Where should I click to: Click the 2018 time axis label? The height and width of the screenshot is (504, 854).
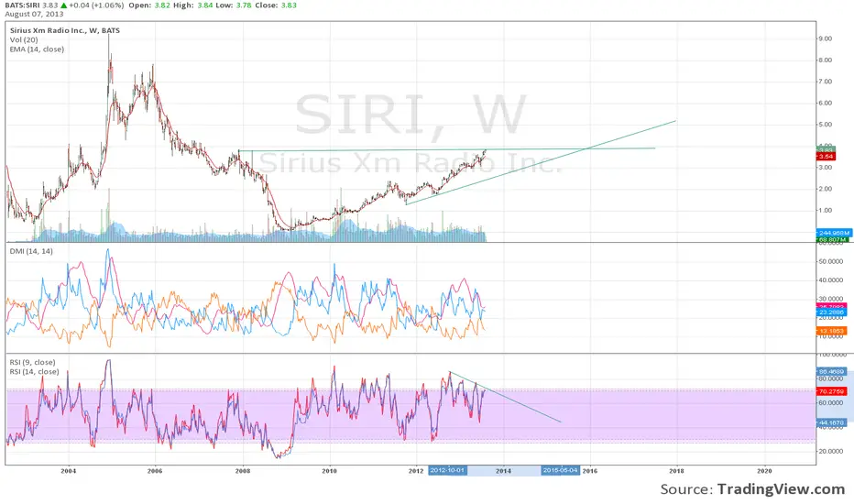677,471
